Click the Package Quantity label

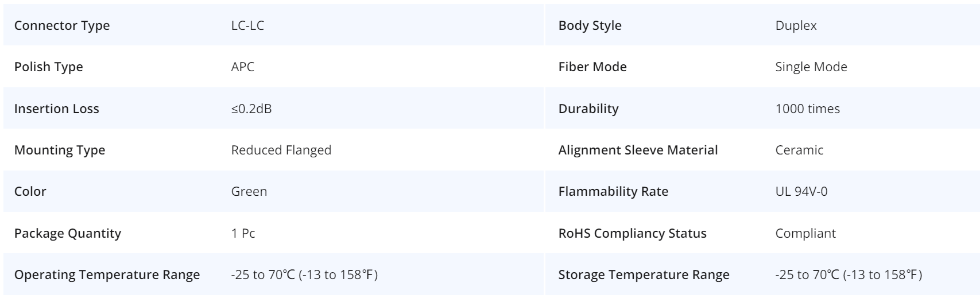tap(68, 233)
